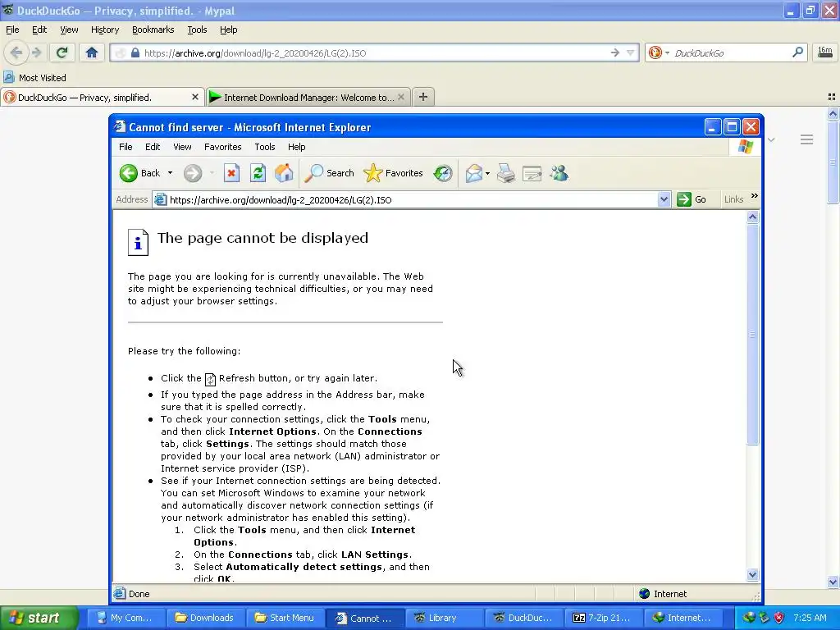Click the Messenger icon in Internet Explorer toolbar
This screenshot has height=630, width=840.
click(559, 173)
